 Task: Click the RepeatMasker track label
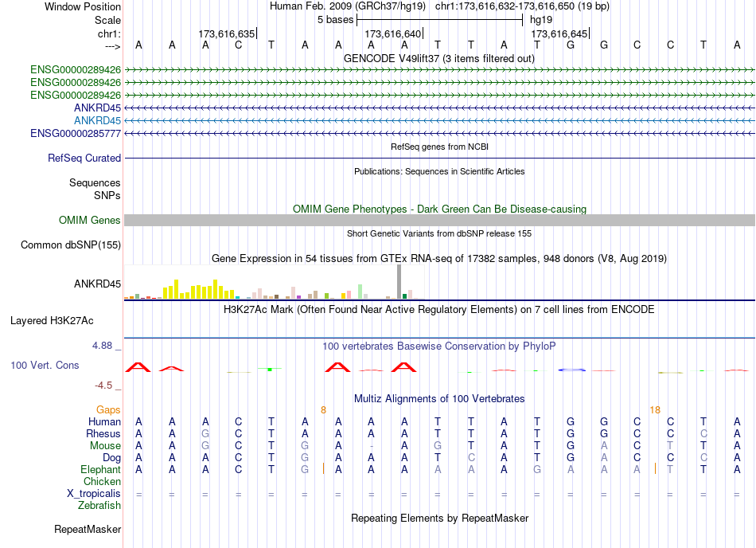coord(88,530)
